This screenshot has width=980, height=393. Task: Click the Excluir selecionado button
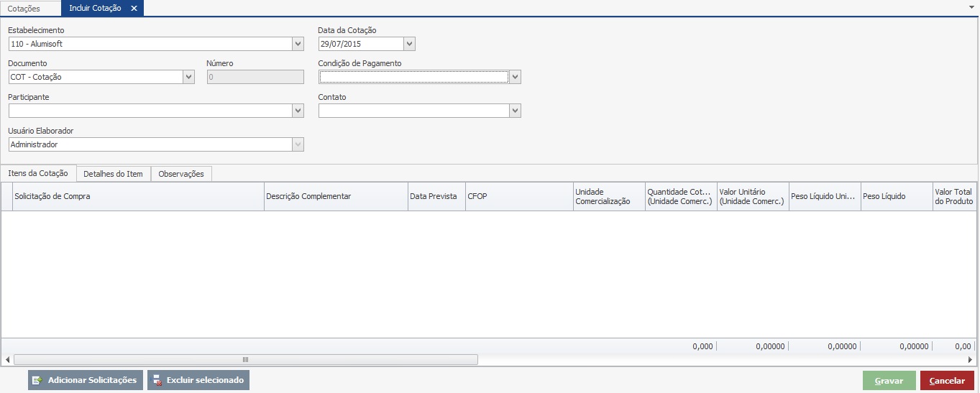click(198, 380)
